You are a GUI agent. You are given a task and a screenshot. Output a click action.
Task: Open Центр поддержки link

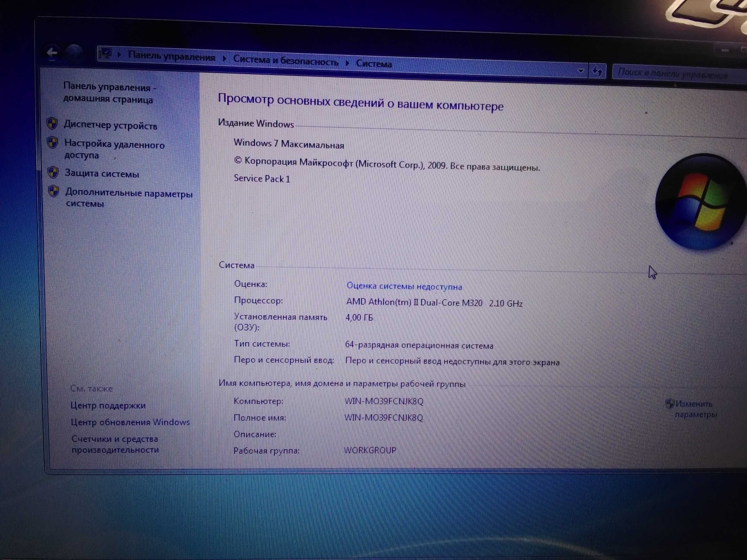pyautogui.click(x=108, y=405)
